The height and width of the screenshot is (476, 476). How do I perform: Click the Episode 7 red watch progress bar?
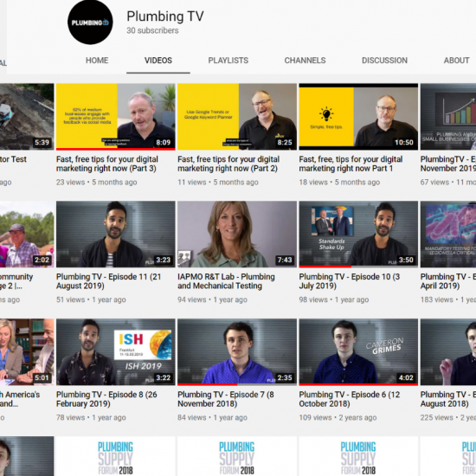tap(208, 384)
